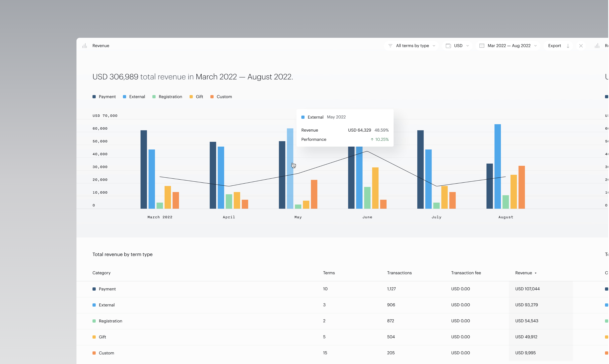Click the filter lines icon
This screenshot has height=364, width=609.
pos(391,46)
